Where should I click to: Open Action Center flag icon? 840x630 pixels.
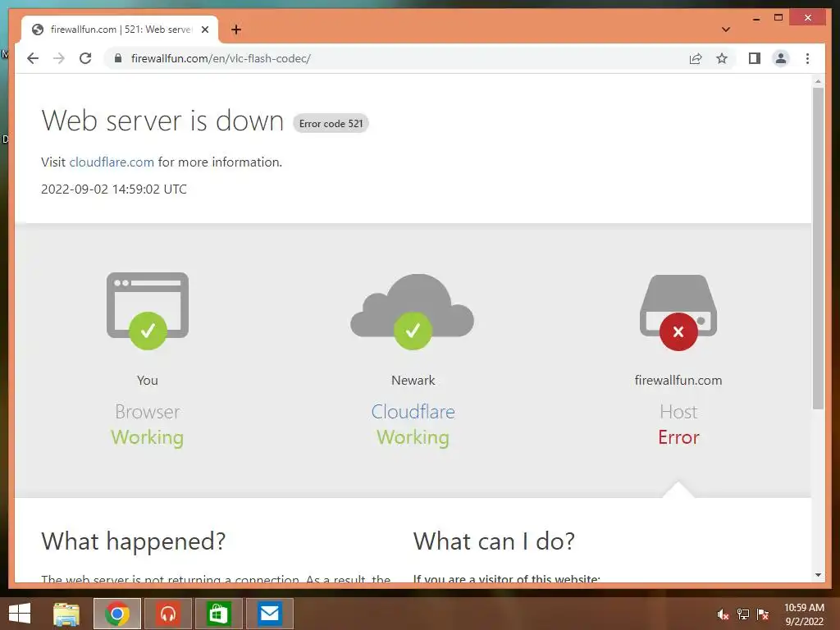coord(763,614)
